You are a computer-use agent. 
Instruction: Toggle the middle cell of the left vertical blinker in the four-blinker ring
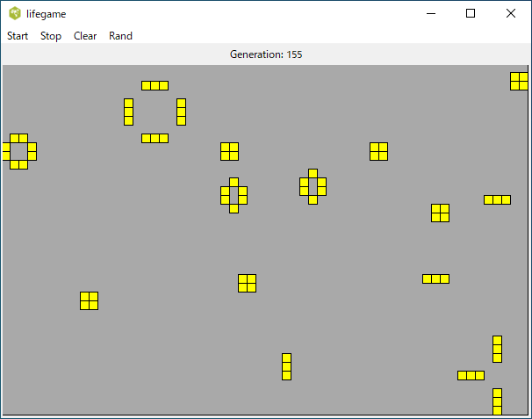128,112
